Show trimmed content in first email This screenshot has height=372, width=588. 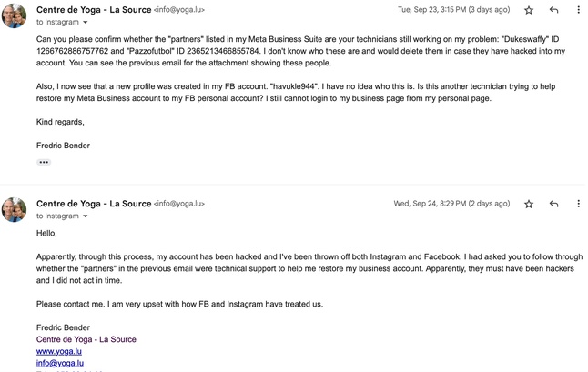point(44,162)
